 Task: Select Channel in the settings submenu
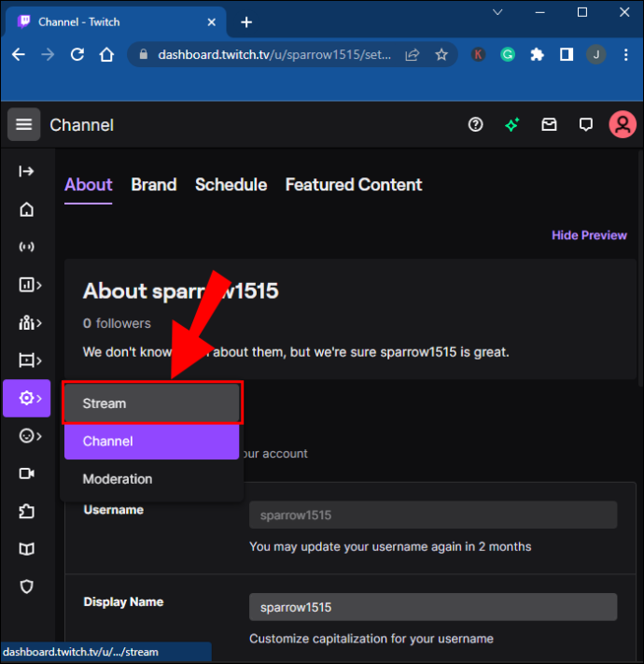click(x=152, y=441)
